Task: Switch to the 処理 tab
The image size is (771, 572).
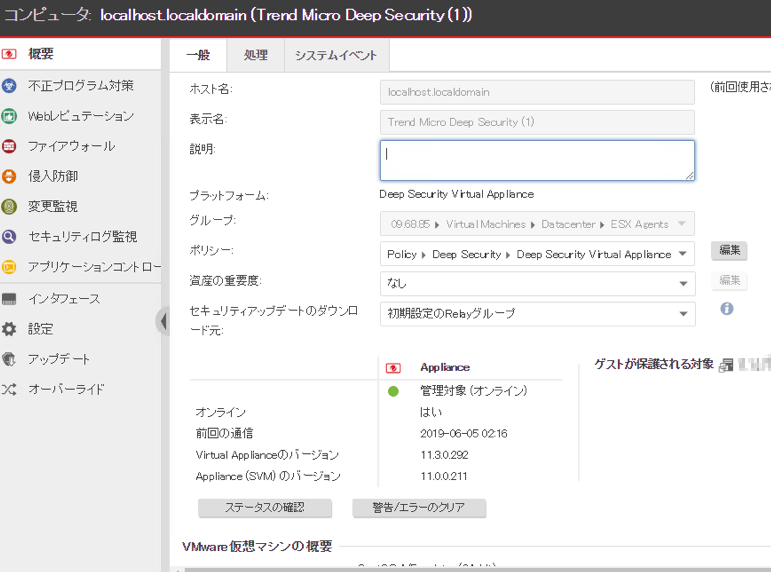Action: click(255, 55)
